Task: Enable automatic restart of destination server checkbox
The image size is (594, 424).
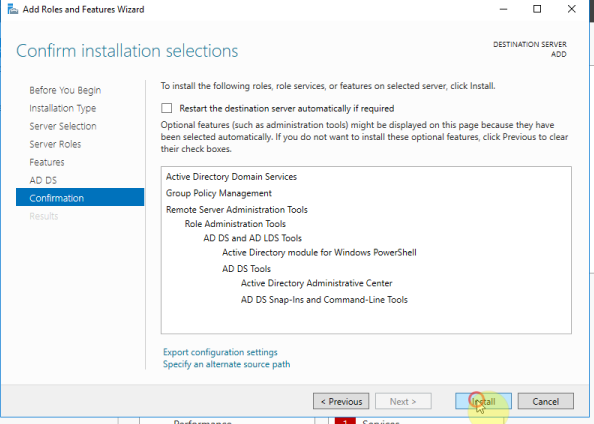Action: [x=166, y=108]
